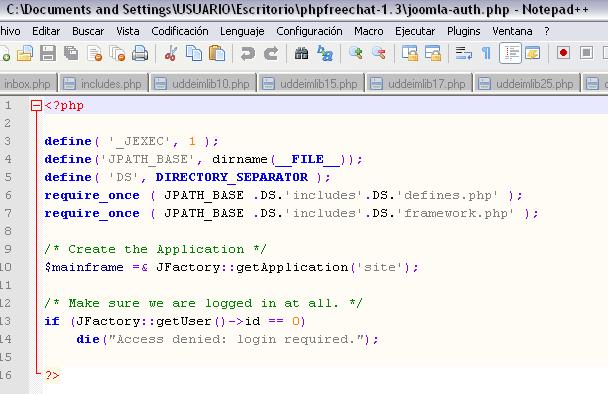This screenshot has width=608, height=394.
Task: Zoom in with the magnifier plus icon
Action: [x=356, y=53]
